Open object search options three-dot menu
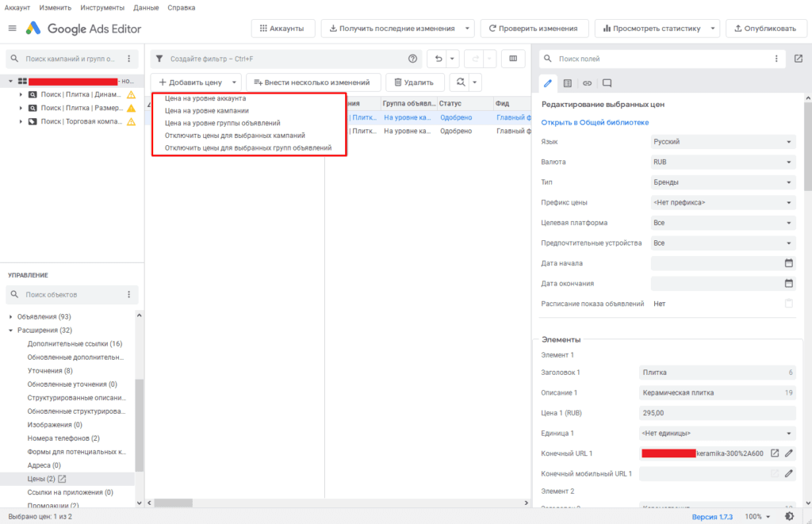 tap(129, 294)
